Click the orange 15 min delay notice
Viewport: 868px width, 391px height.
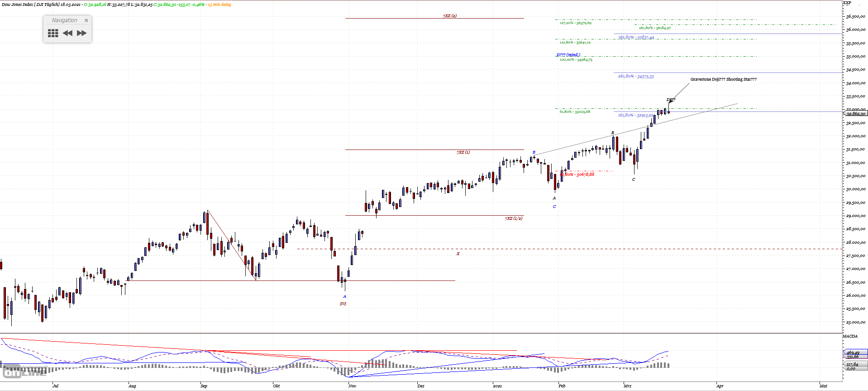click(219, 5)
